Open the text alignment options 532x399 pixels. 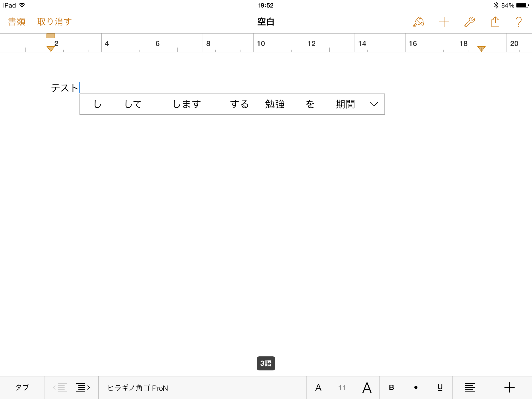tap(470, 388)
